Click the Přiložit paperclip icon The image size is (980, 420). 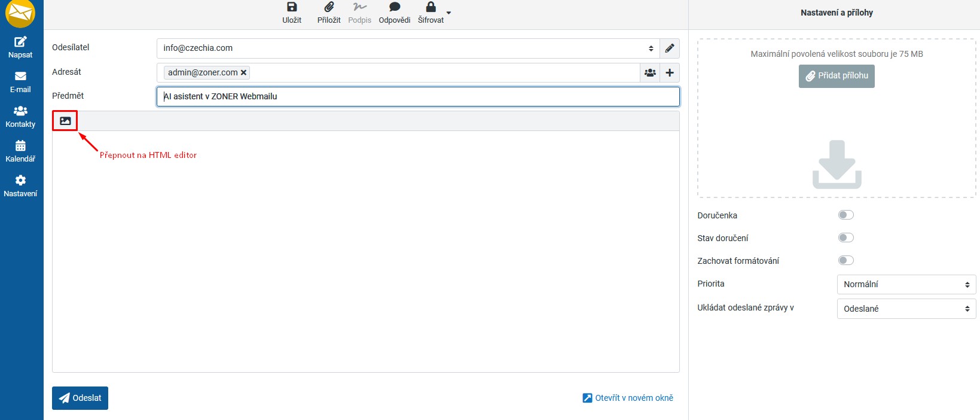(329, 8)
